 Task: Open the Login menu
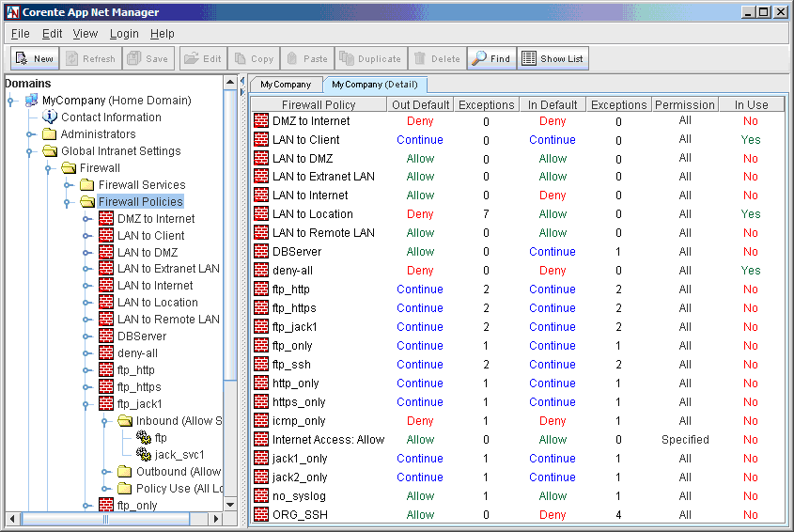point(124,34)
